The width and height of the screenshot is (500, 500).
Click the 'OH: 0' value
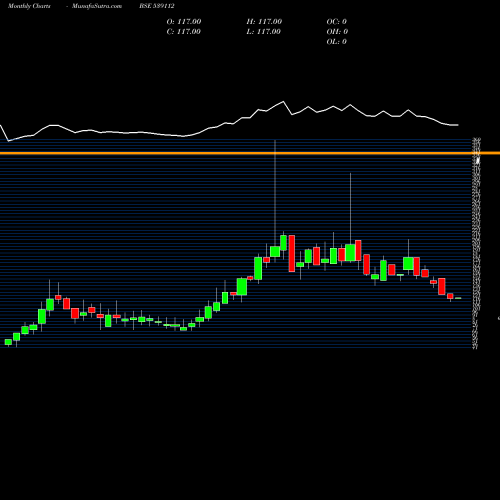coord(337,32)
